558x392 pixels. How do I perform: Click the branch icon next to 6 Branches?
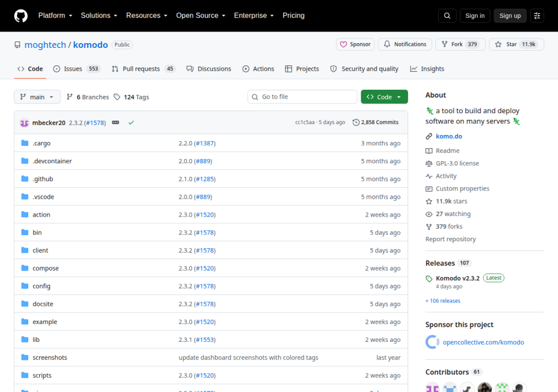coord(70,97)
